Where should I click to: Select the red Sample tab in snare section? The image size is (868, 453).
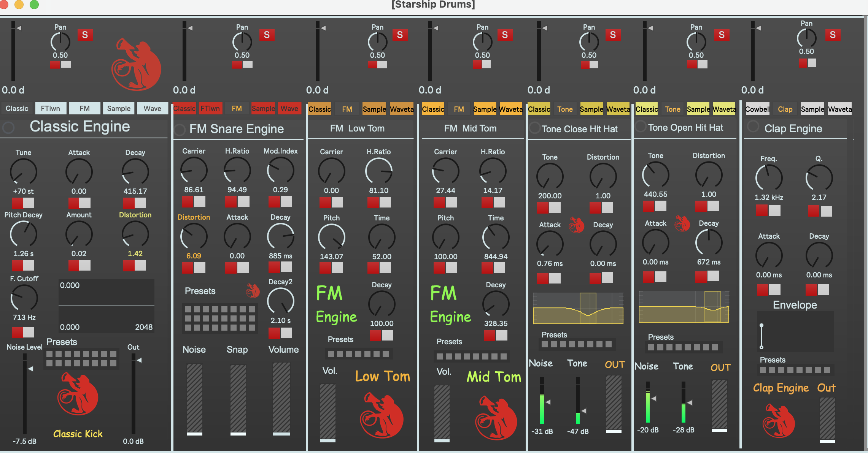263,108
